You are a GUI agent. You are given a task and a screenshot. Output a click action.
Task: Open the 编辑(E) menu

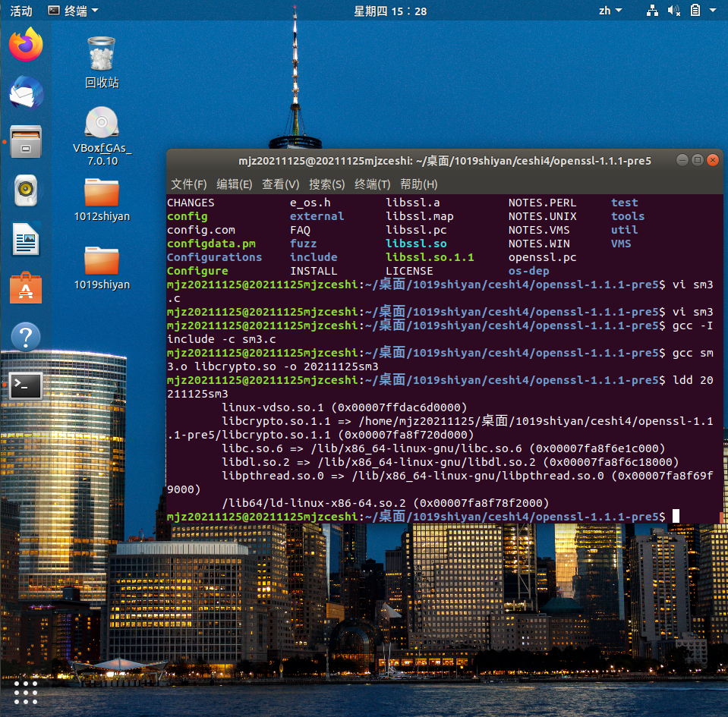pos(234,184)
